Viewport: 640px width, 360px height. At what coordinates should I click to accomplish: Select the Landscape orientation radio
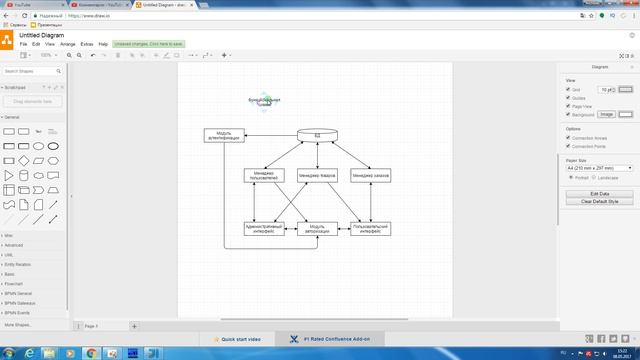[x=594, y=178]
